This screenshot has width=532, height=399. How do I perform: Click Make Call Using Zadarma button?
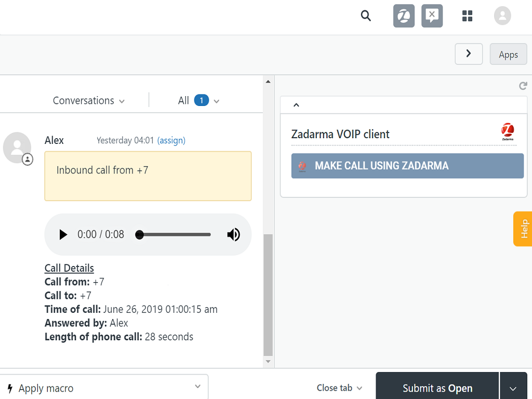(407, 166)
